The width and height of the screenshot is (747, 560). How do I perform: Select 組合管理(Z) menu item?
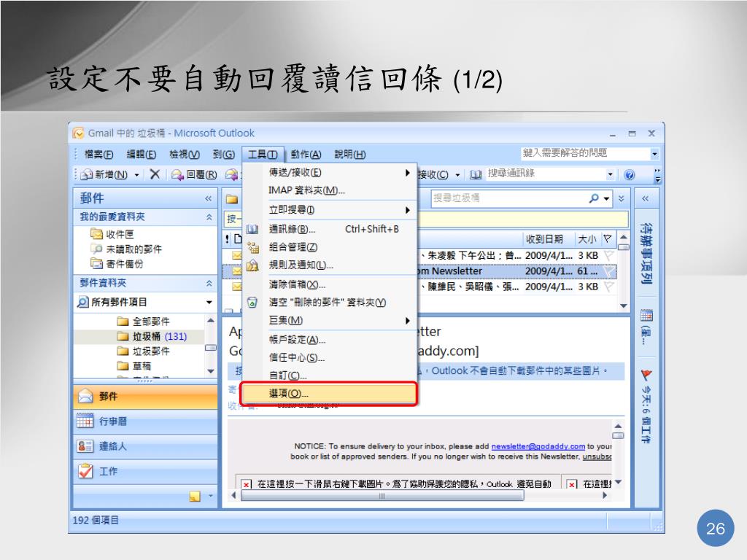tap(329, 247)
